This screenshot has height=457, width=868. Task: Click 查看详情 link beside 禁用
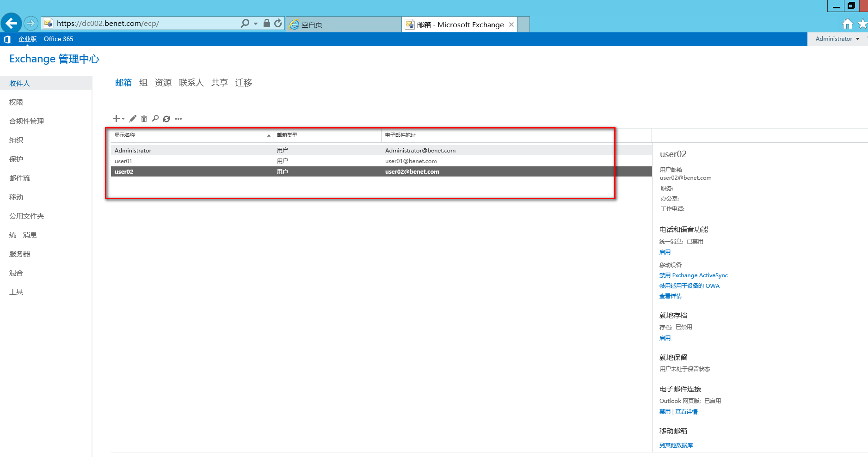(x=686, y=412)
